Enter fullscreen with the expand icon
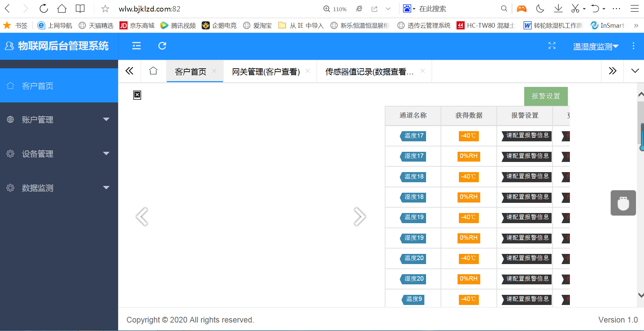Image resolution: width=644 pixels, height=331 pixels. (x=552, y=46)
